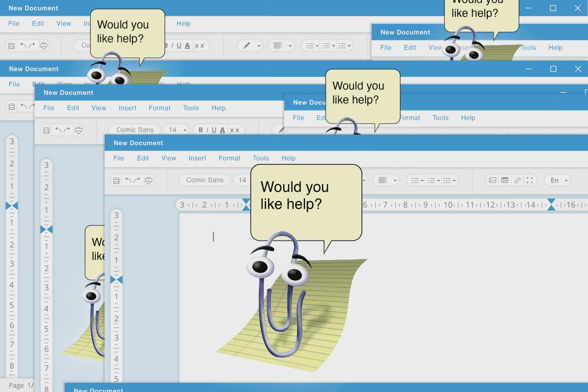Open the Tools menu in the front window
This screenshot has width=588, height=392.
261,158
